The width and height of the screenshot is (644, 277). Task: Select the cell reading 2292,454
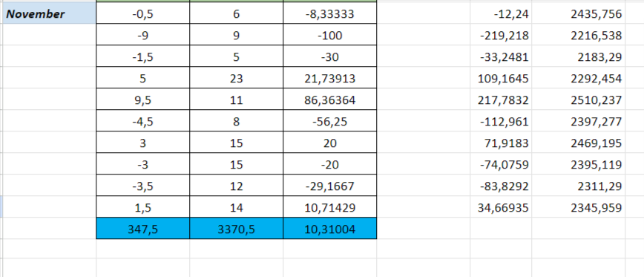578,78
